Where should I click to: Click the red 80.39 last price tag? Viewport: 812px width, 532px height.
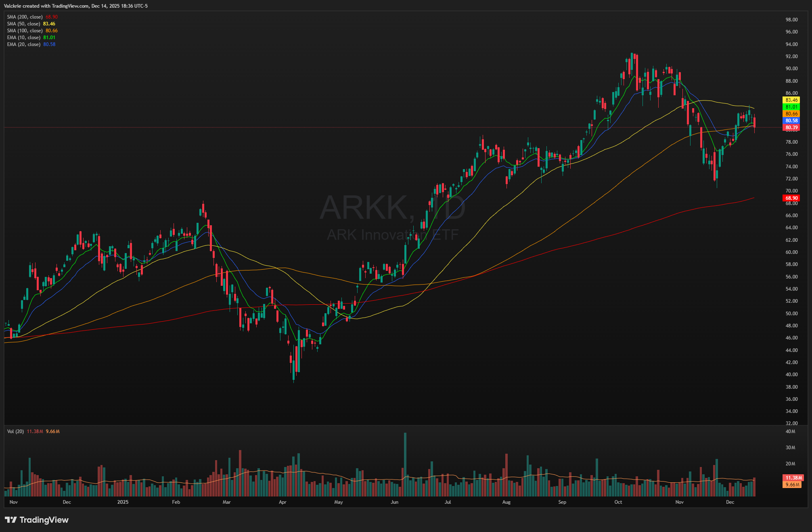pos(791,128)
